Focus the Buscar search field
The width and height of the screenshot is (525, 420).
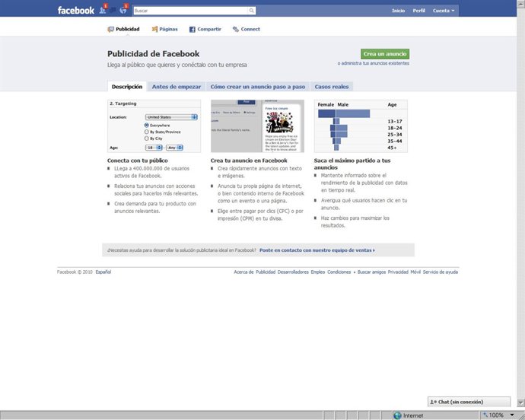pos(190,11)
